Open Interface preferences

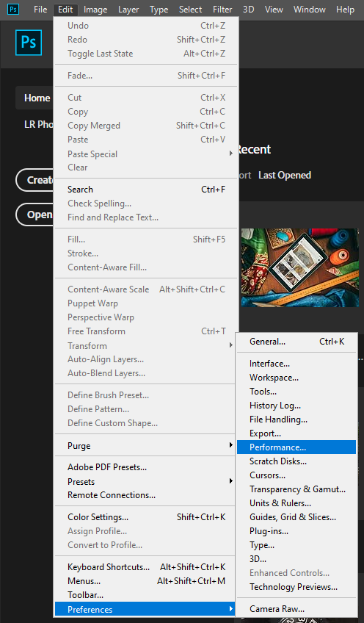(x=296, y=364)
